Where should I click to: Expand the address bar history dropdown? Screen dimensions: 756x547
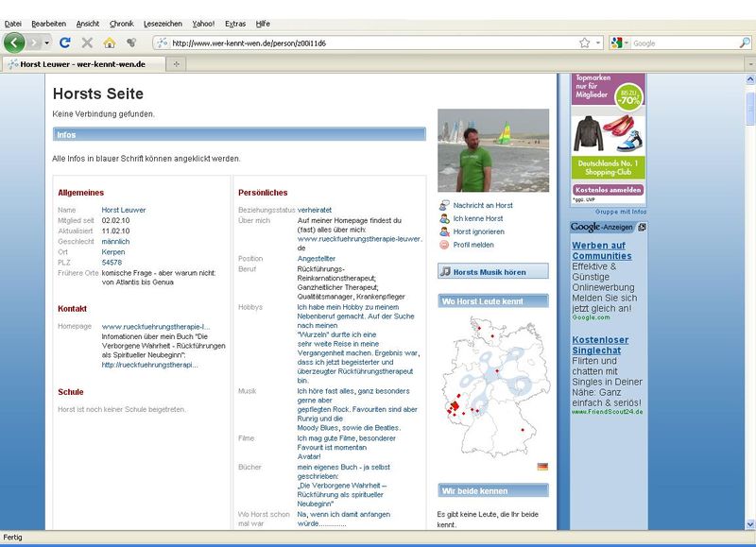click(x=595, y=42)
